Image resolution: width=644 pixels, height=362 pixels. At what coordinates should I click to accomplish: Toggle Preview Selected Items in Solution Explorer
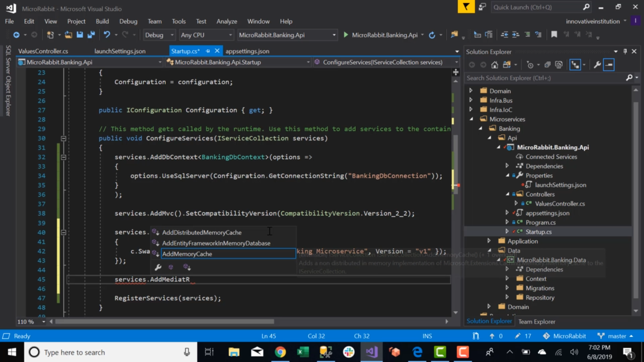point(609,65)
